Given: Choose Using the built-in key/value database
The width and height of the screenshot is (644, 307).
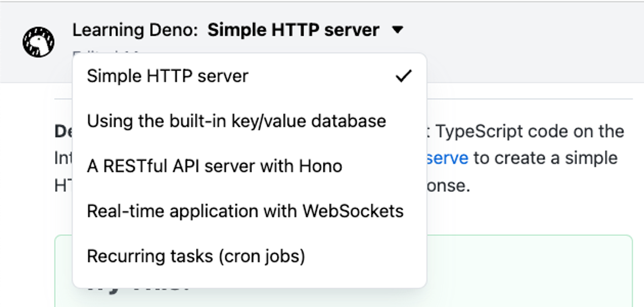Looking at the screenshot, I should click(236, 121).
